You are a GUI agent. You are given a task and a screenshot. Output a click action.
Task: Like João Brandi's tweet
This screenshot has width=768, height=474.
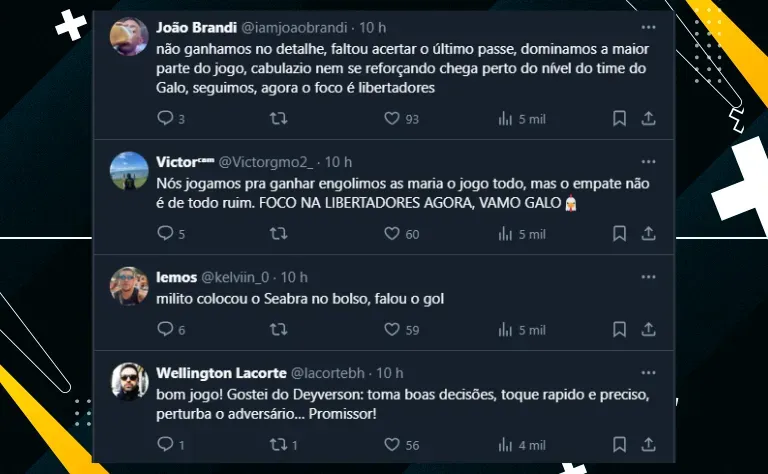[x=392, y=118]
